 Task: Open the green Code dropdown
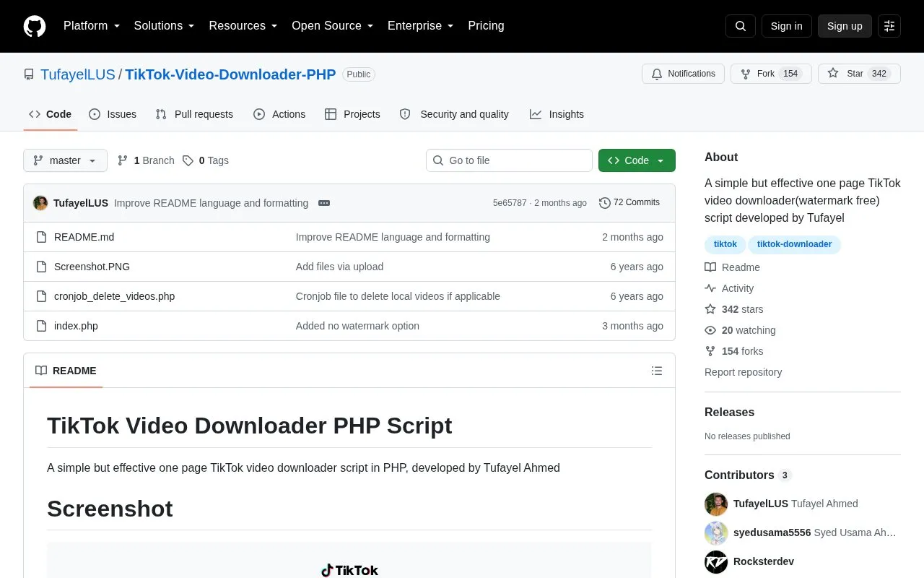pos(637,160)
